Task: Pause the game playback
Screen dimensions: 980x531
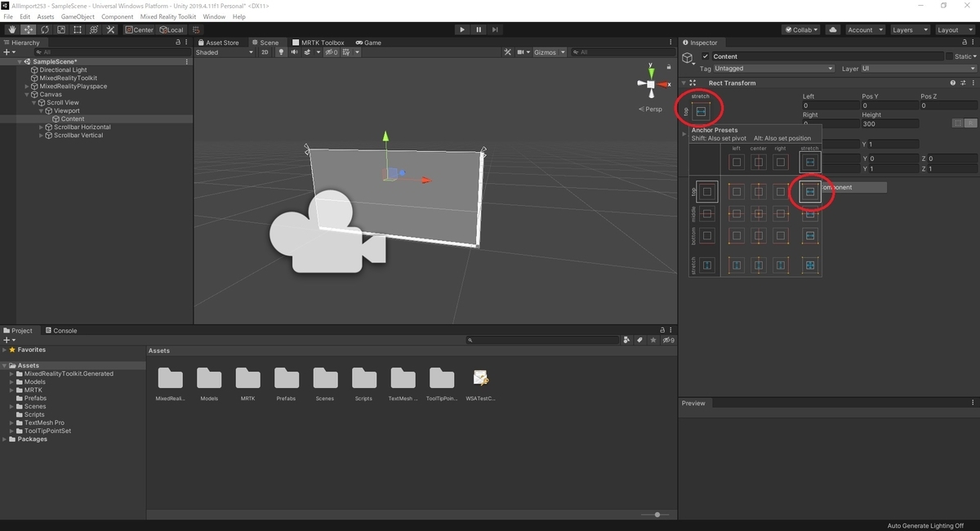Action: coord(479,29)
